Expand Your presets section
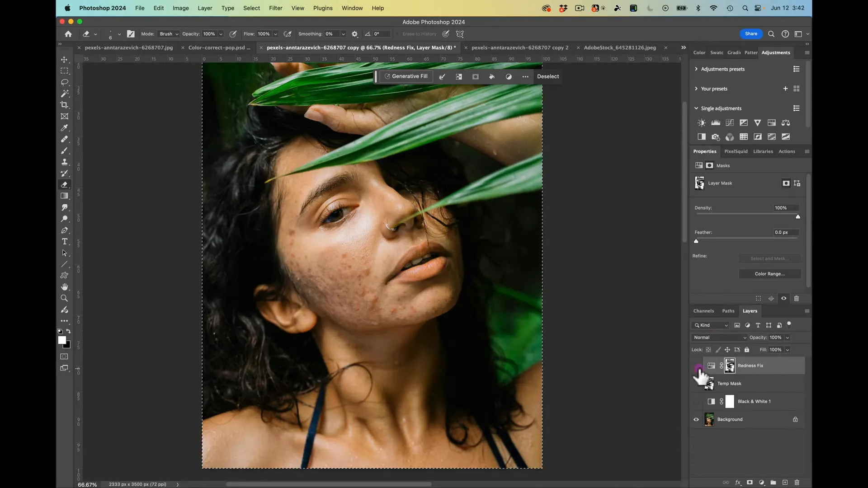The width and height of the screenshot is (868, 488). (x=696, y=89)
